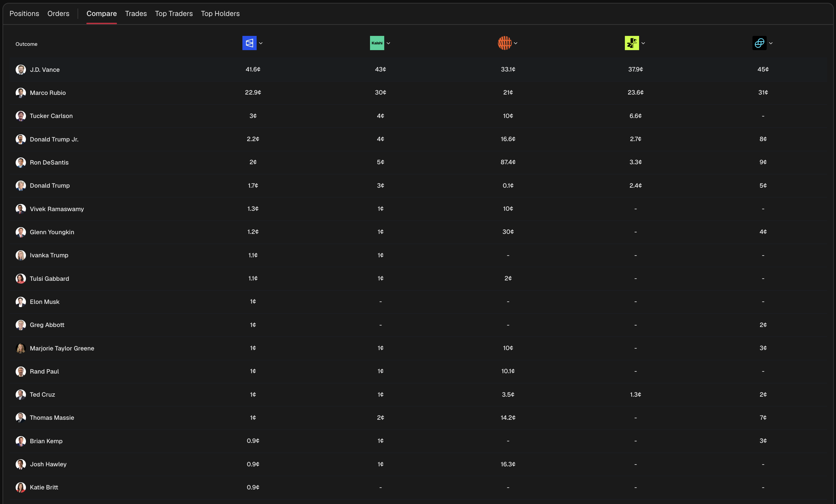This screenshot has width=836, height=504.
Task: Click Marco Rubio's 23.6¢ price
Action: tap(636, 92)
